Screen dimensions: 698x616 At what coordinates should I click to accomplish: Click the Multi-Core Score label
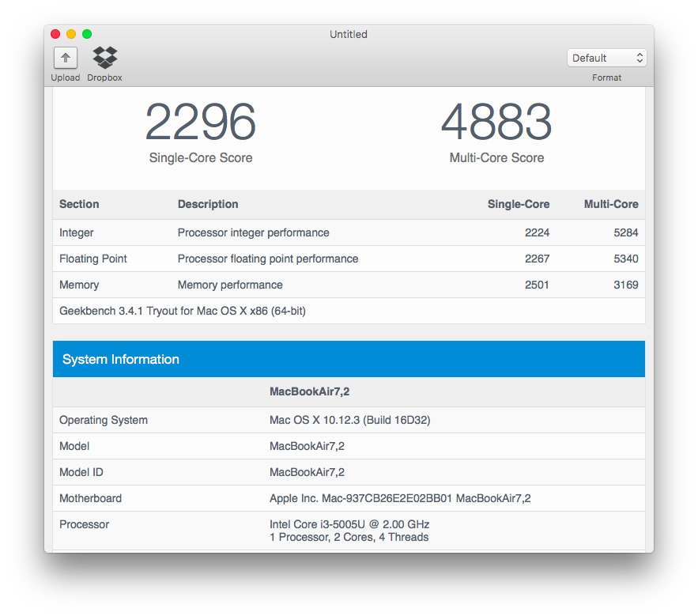(496, 157)
